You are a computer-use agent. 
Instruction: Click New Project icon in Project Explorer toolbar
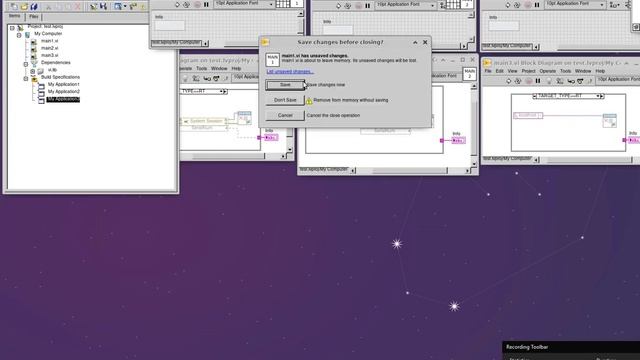point(14,6)
